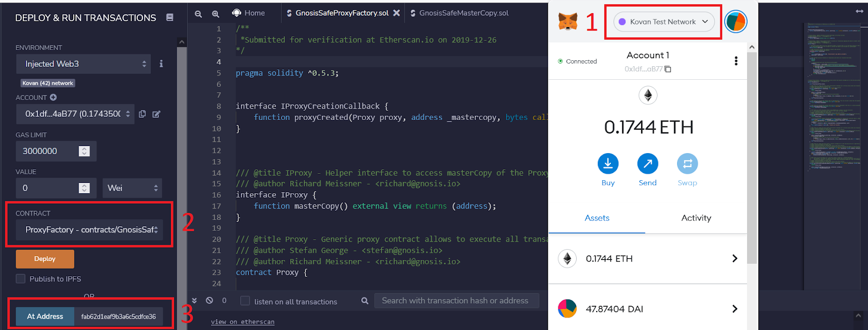Open the Deploy & Run panel documentation icon

click(169, 17)
